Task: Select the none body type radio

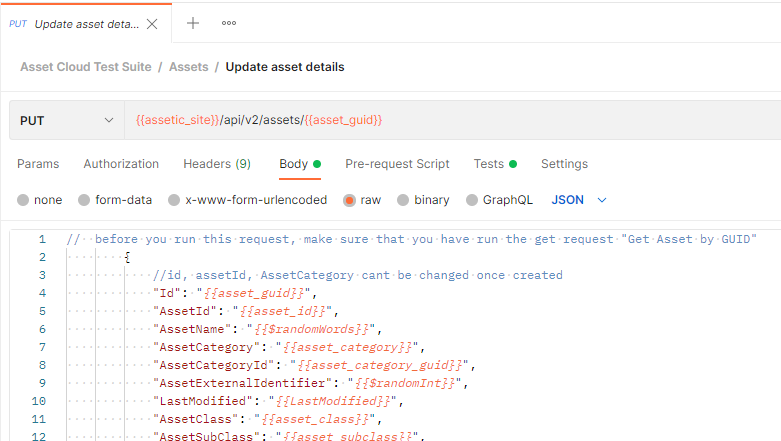Action: coord(23,200)
